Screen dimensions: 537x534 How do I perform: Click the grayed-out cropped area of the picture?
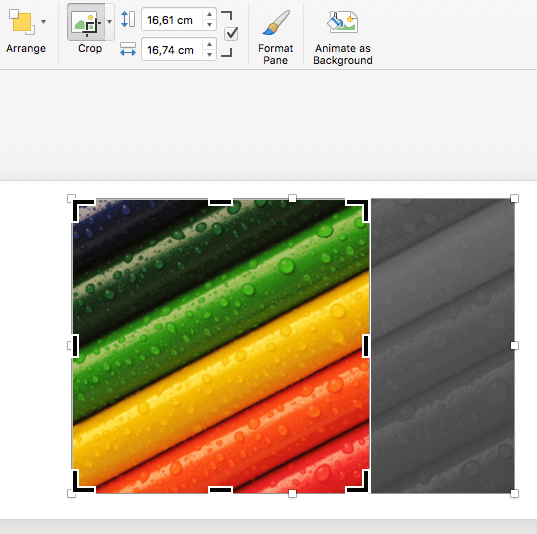[442, 346]
